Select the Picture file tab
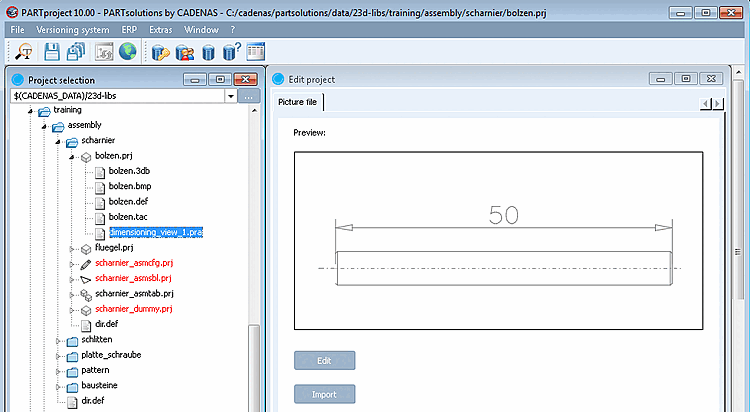Viewport: 750px width, 412px height. [x=298, y=102]
